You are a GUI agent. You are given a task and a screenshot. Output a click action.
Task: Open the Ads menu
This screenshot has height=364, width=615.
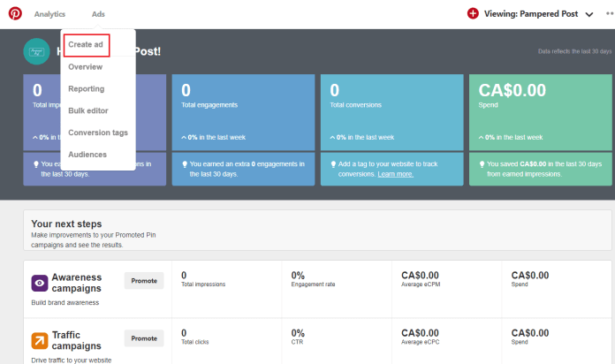pos(98,14)
